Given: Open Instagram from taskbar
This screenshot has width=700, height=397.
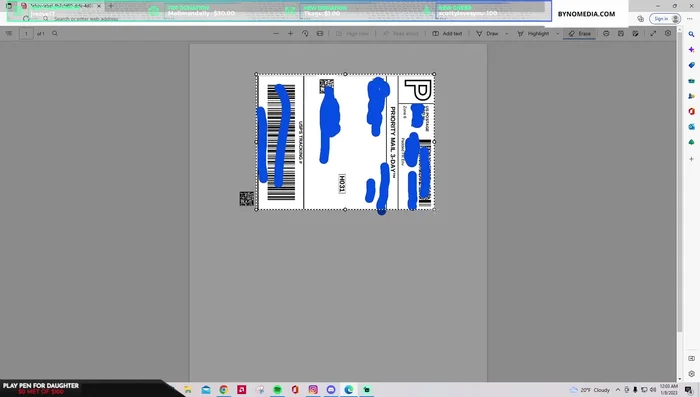Looking at the screenshot, I should point(313,390).
